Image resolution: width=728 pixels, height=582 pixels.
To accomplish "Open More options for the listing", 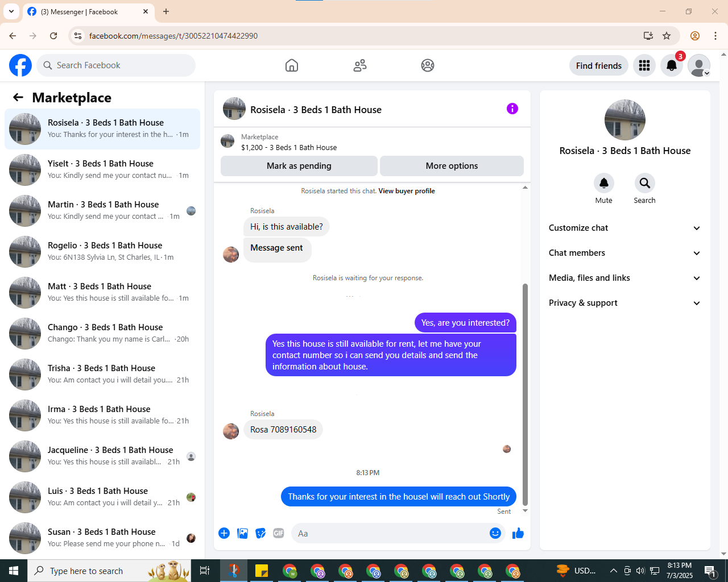I will point(452,166).
